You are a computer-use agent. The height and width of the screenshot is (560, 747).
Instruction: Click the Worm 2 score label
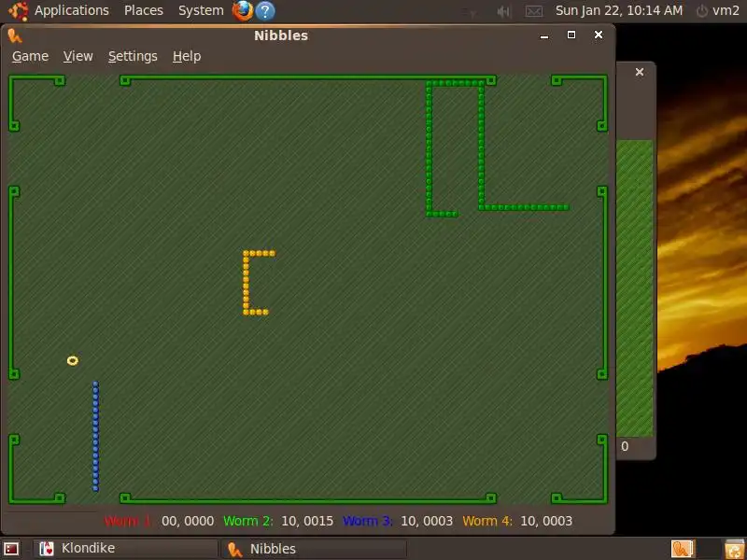click(x=248, y=521)
